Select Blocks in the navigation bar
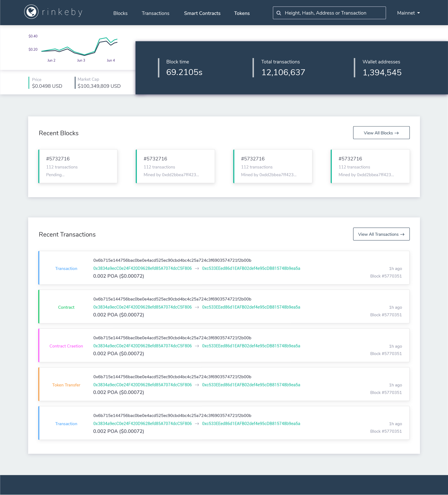Viewport: 448px width, 495px height. coord(120,13)
